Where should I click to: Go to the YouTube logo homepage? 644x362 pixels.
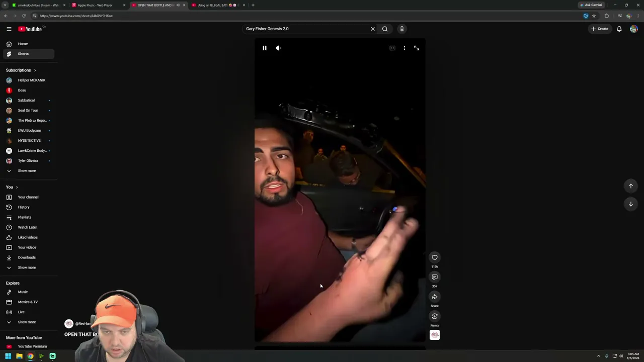31,29
